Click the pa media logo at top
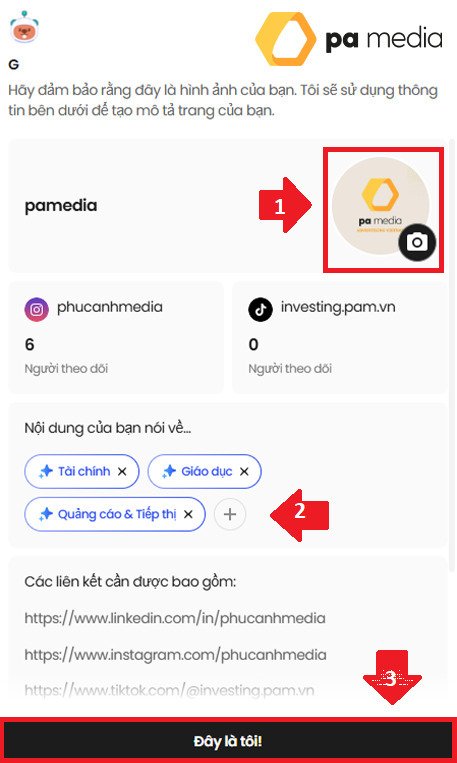 click(348, 39)
